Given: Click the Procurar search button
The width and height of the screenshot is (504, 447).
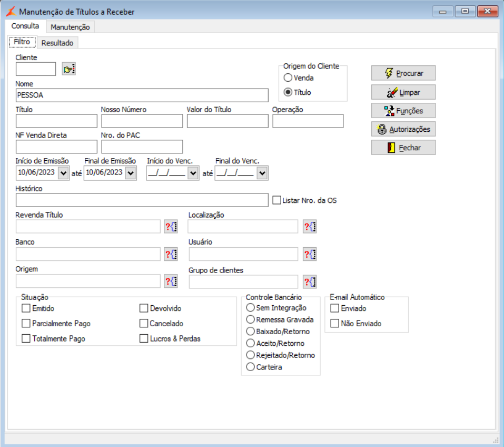Looking at the screenshot, I should [x=403, y=73].
